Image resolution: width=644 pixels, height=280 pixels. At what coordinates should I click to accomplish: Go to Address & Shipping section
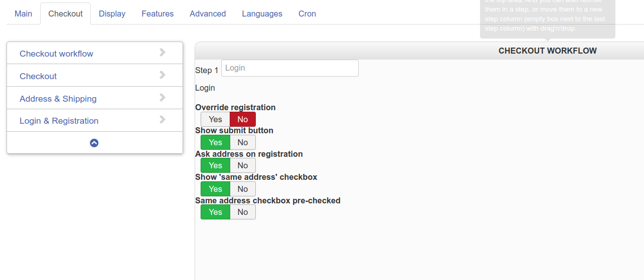tap(58, 99)
